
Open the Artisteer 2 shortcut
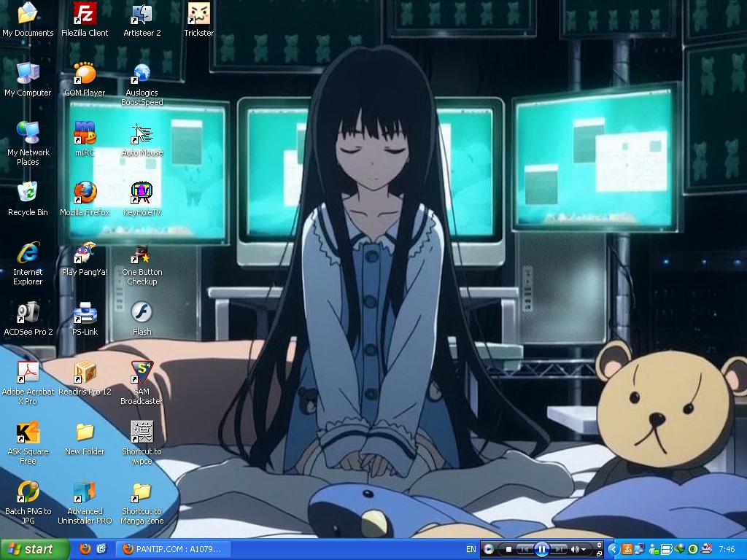click(142, 20)
